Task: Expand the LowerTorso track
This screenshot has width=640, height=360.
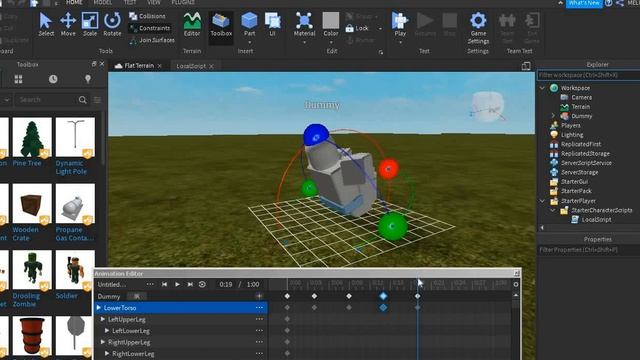Action: [x=99, y=308]
